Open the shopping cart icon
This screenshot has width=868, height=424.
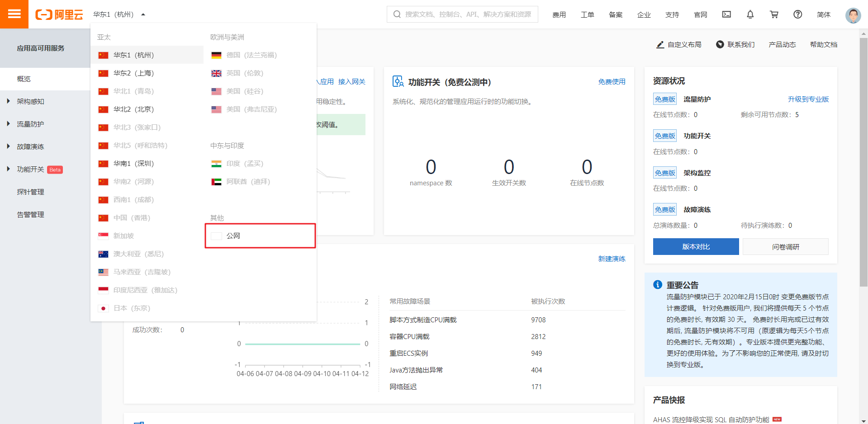(x=774, y=14)
